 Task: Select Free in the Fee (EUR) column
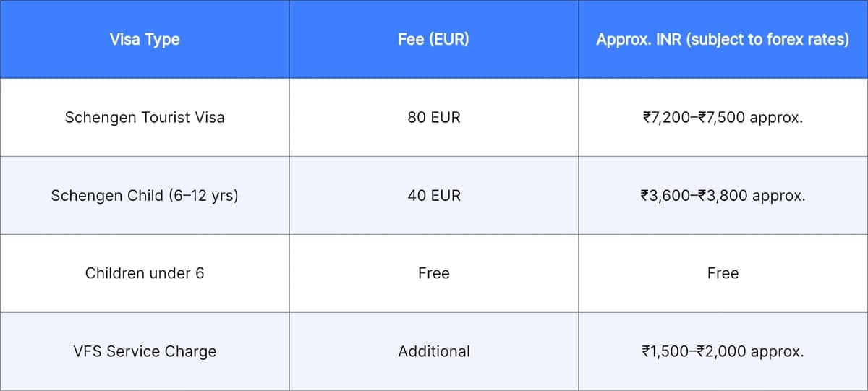pyautogui.click(x=433, y=273)
